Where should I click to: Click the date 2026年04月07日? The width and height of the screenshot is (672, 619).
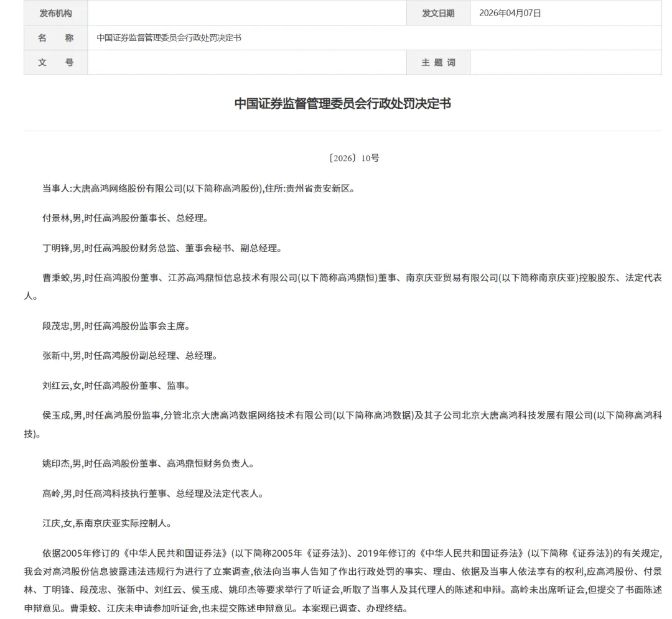pos(510,13)
